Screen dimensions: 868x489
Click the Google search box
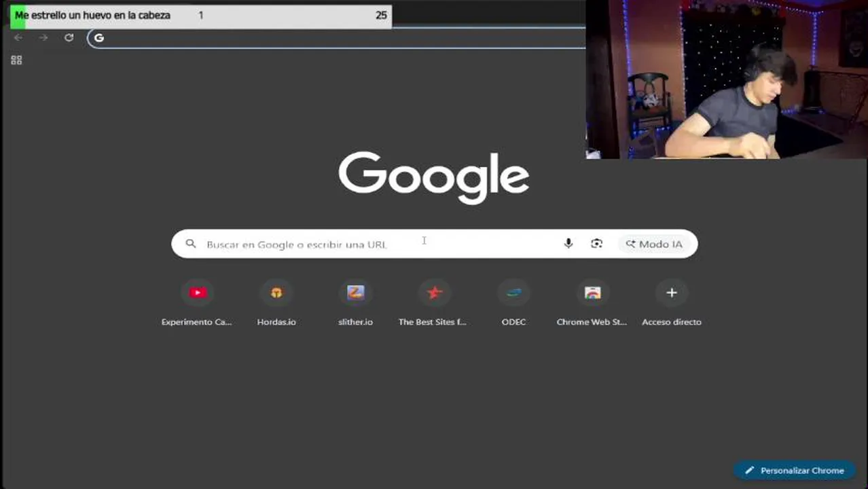434,244
